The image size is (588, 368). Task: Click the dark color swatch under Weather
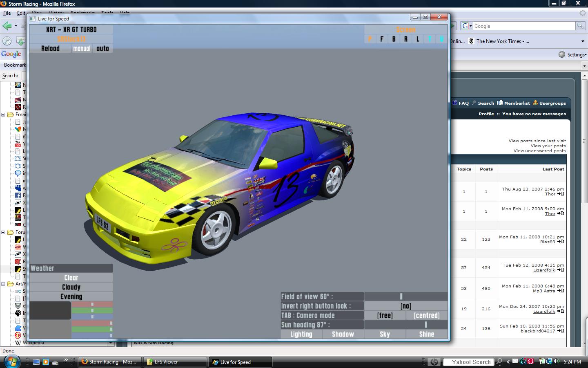point(50,310)
